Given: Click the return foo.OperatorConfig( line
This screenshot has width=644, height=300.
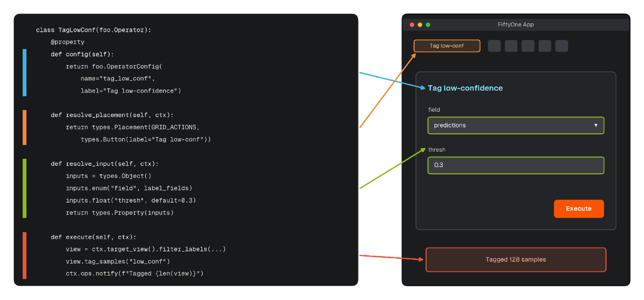Looking at the screenshot, I should pos(114,66).
